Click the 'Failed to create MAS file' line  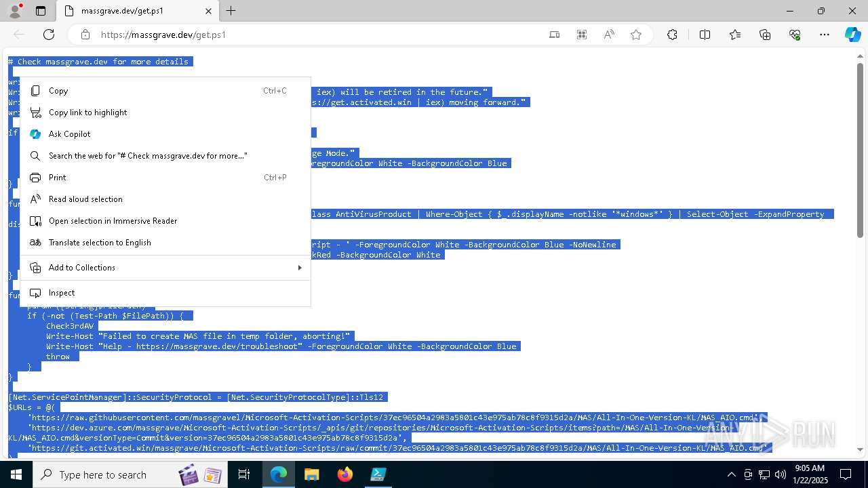[x=198, y=336]
